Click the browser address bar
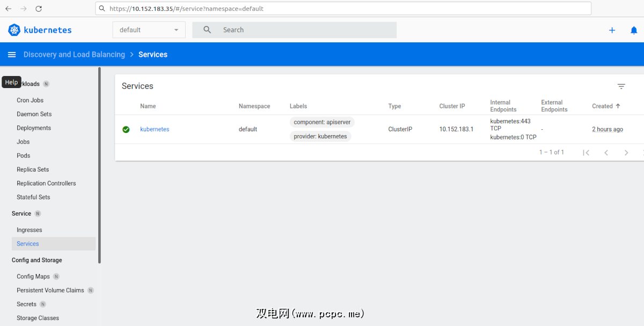The image size is (644, 326). click(343, 9)
